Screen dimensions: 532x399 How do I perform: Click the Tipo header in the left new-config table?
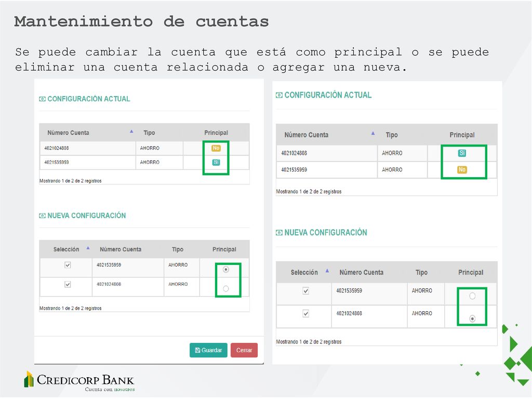click(x=178, y=249)
